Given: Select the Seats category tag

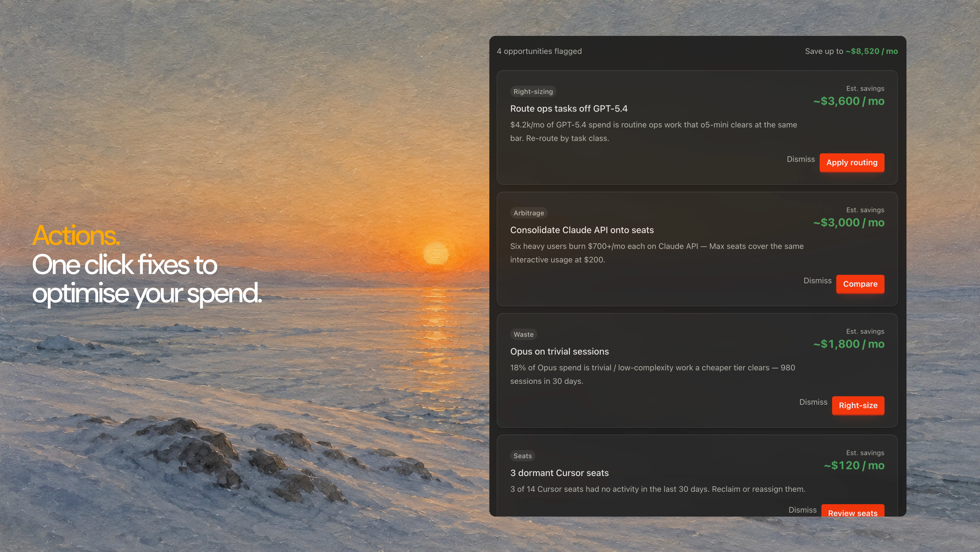Looking at the screenshot, I should click(x=523, y=456).
